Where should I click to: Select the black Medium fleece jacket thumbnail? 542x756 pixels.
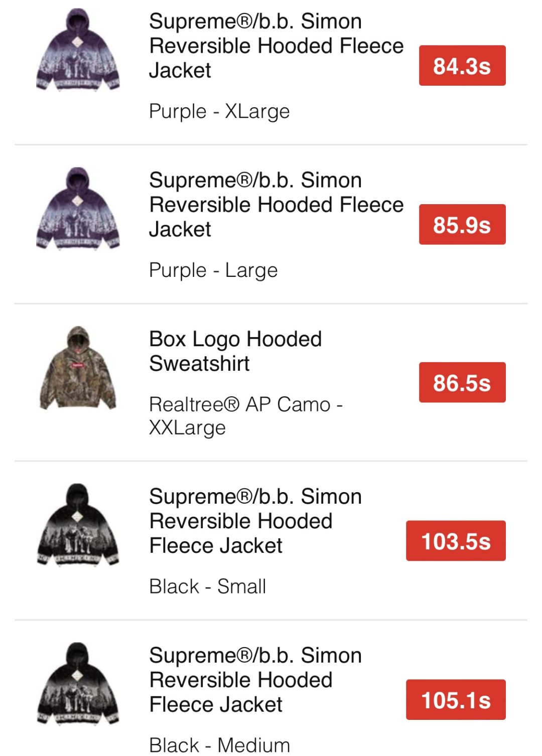pos(78,684)
